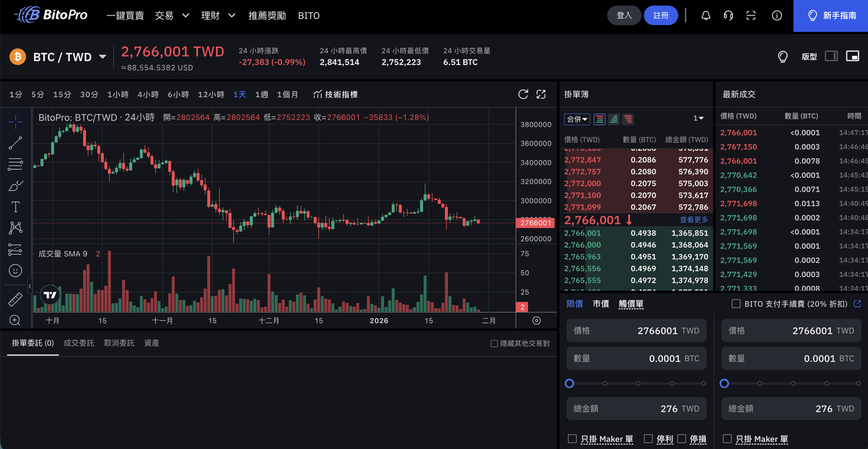The width and height of the screenshot is (868, 449).
Task: Refresh the chart with reload icon
Action: (523, 94)
